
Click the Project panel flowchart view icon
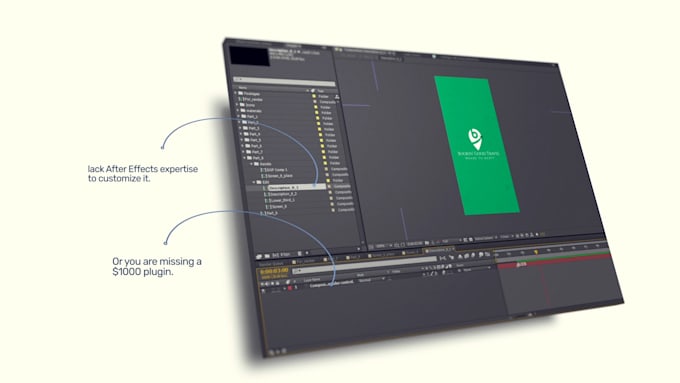point(337,96)
